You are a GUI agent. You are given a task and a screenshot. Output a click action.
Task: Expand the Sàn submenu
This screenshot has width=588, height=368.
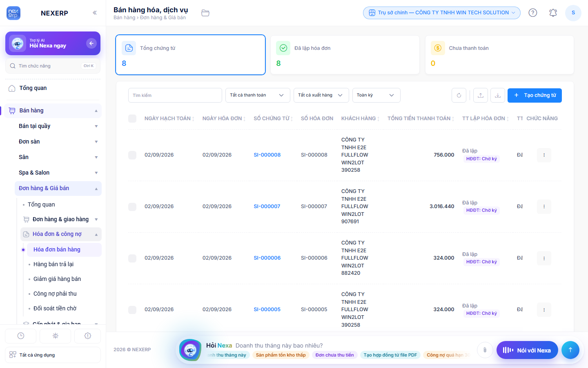coord(58,157)
